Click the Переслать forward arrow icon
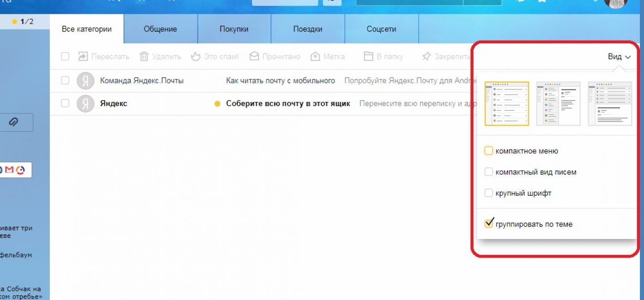 pyautogui.click(x=83, y=56)
